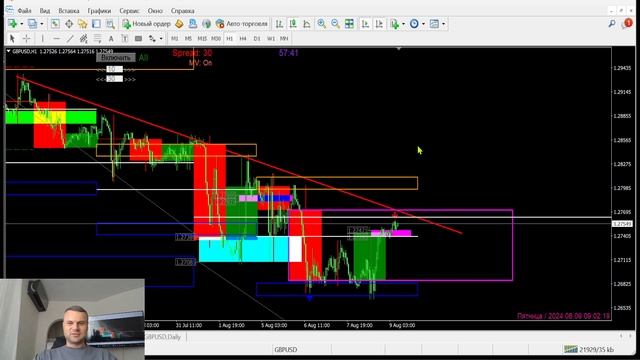This screenshot has width=640, height=360.
Task: Open the Вставка menu
Action: pyautogui.click(x=69, y=10)
